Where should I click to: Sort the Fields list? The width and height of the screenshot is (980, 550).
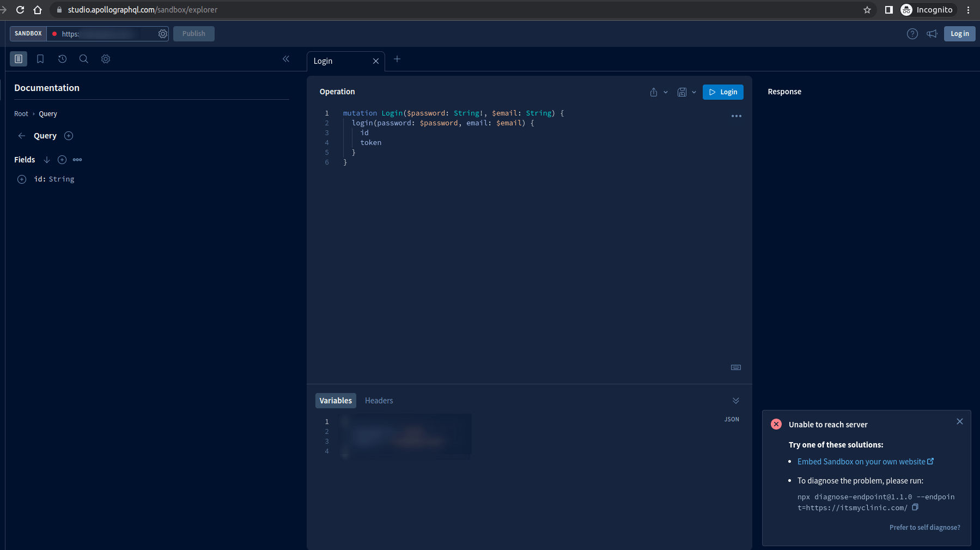coord(47,160)
